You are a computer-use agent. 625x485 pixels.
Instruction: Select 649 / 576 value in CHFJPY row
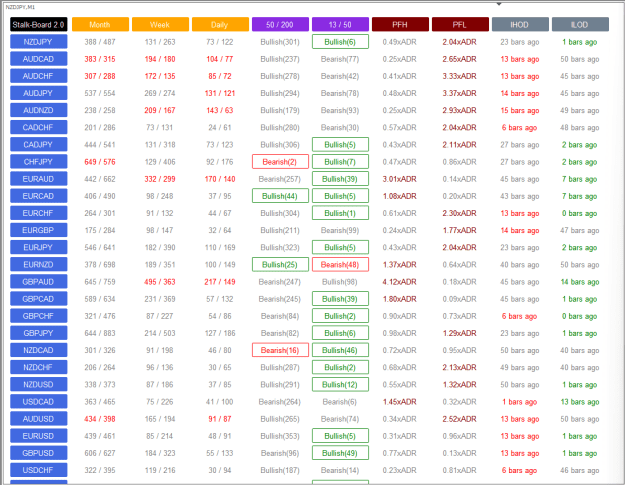point(100,162)
